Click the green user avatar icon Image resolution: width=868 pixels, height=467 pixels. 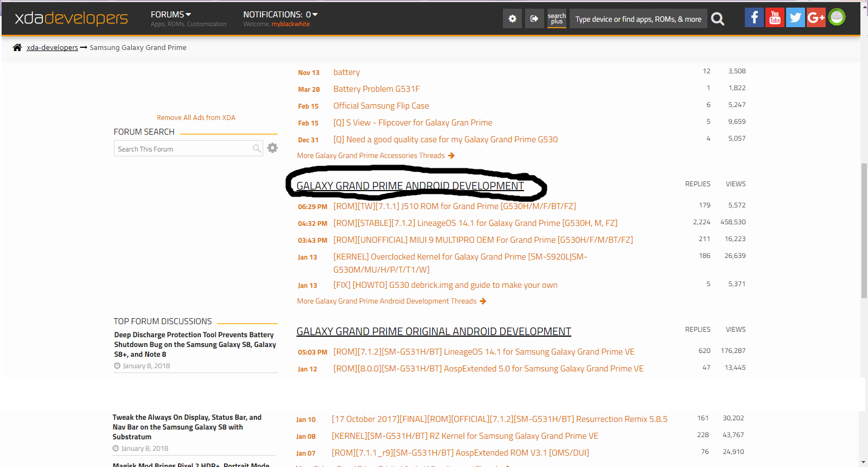[x=837, y=17]
